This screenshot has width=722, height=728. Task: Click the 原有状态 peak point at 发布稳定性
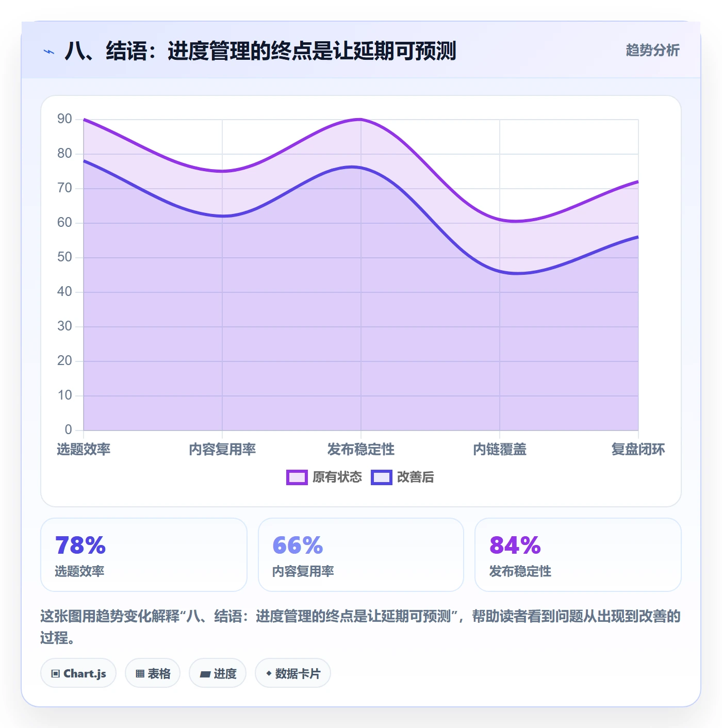pos(361,119)
